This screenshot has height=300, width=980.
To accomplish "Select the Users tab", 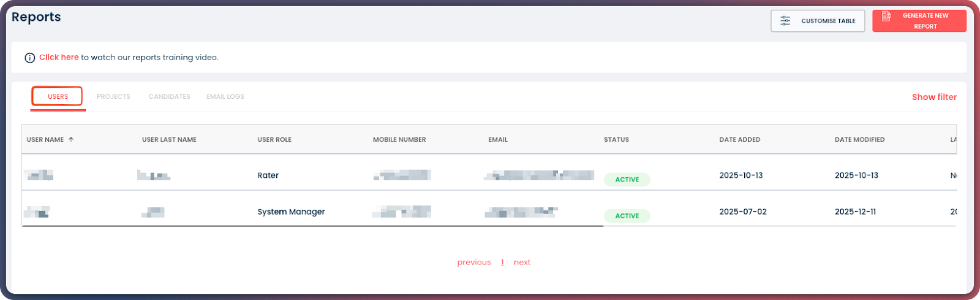I will [58, 96].
